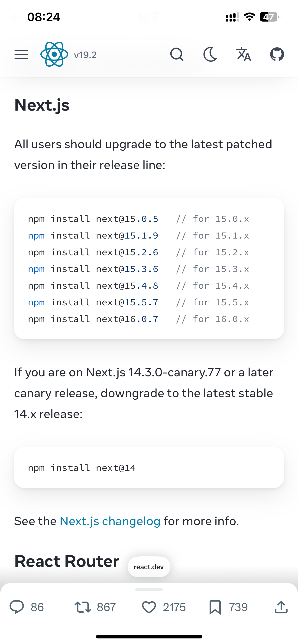This screenshot has height=644, width=298.
Task: Repost this post
Action: point(83,607)
